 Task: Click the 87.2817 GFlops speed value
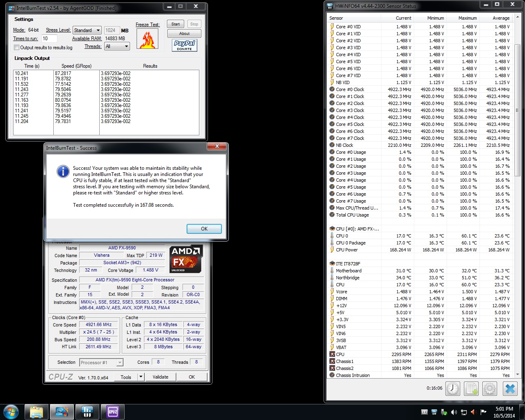click(x=63, y=73)
